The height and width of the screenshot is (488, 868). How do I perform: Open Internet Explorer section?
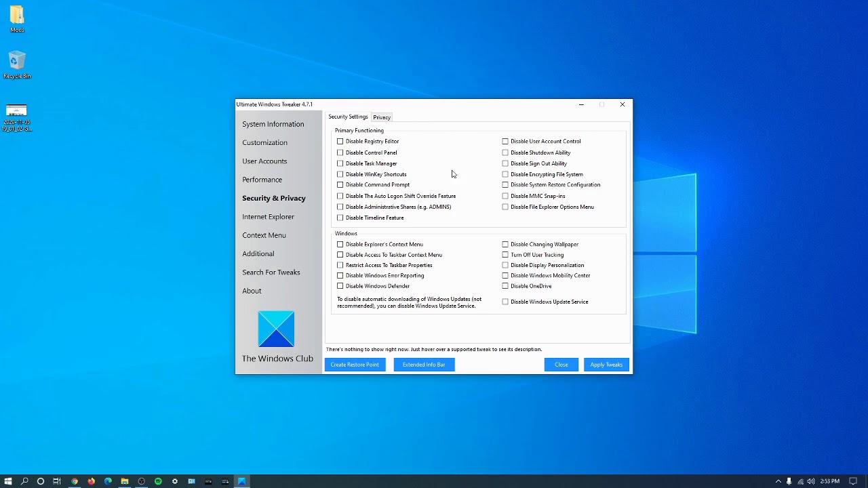269,217
